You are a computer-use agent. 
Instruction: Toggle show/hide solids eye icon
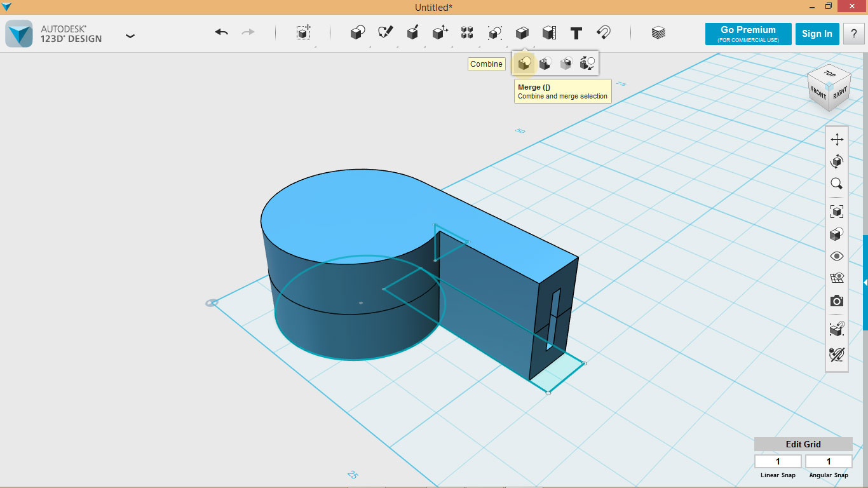(x=837, y=256)
